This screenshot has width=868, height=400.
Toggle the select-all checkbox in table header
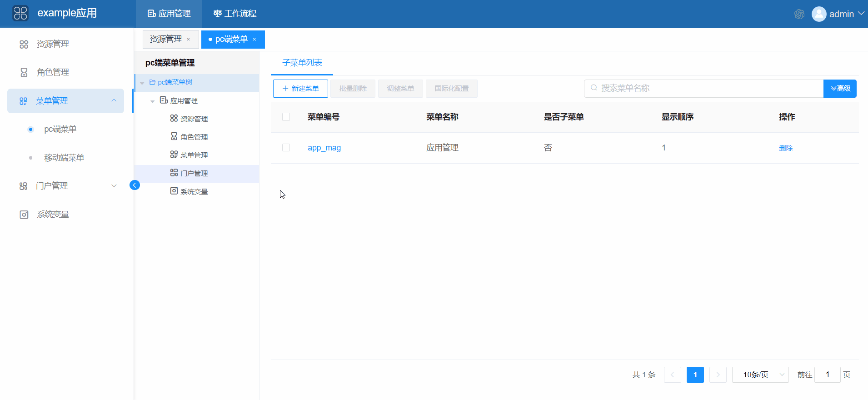[286, 117]
